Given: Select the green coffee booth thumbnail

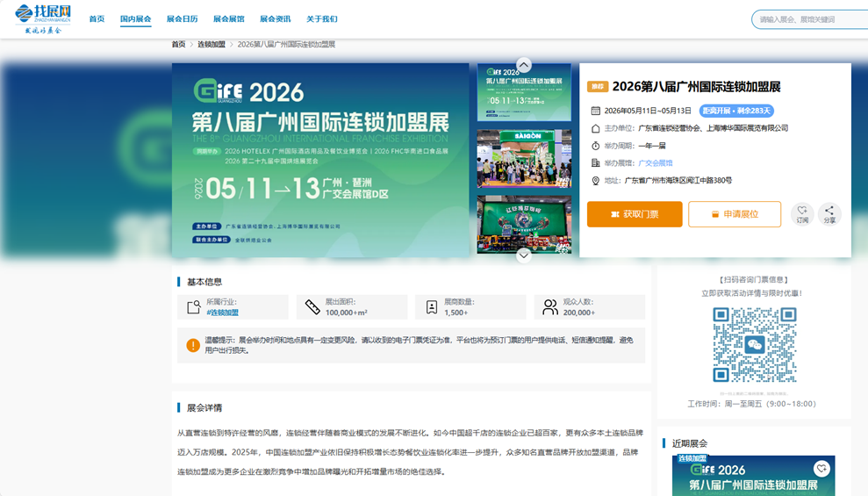Looking at the screenshot, I should [524, 224].
